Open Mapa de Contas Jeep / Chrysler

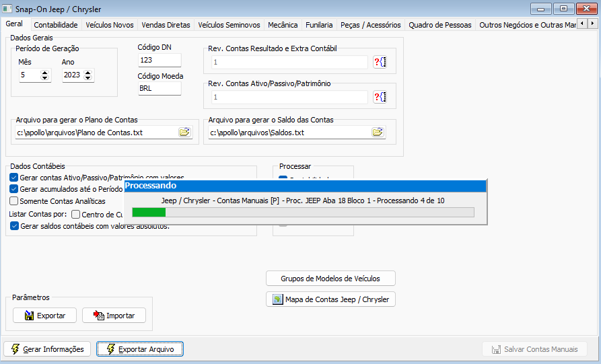click(x=330, y=299)
